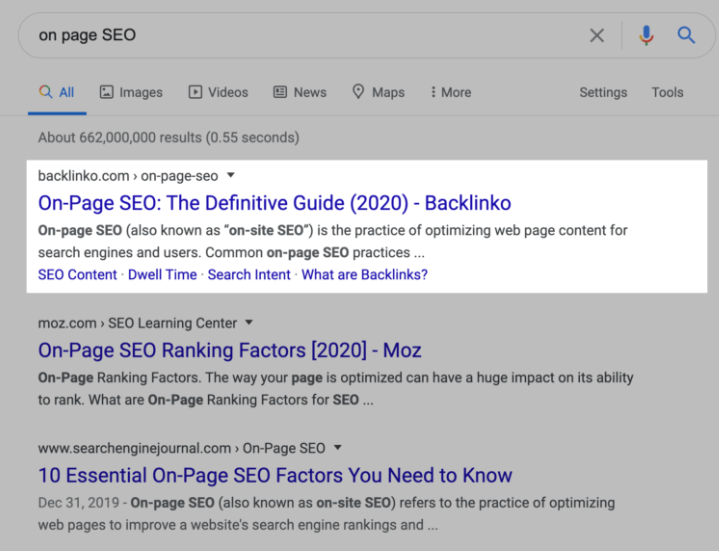Follow the Search Intent sitelink

tap(249, 275)
